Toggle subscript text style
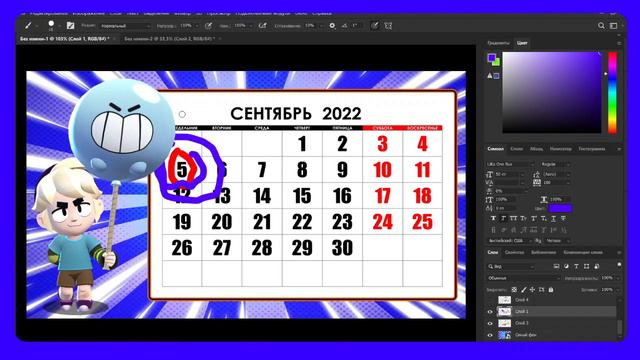The height and width of the screenshot is (360, 640). 544,219
